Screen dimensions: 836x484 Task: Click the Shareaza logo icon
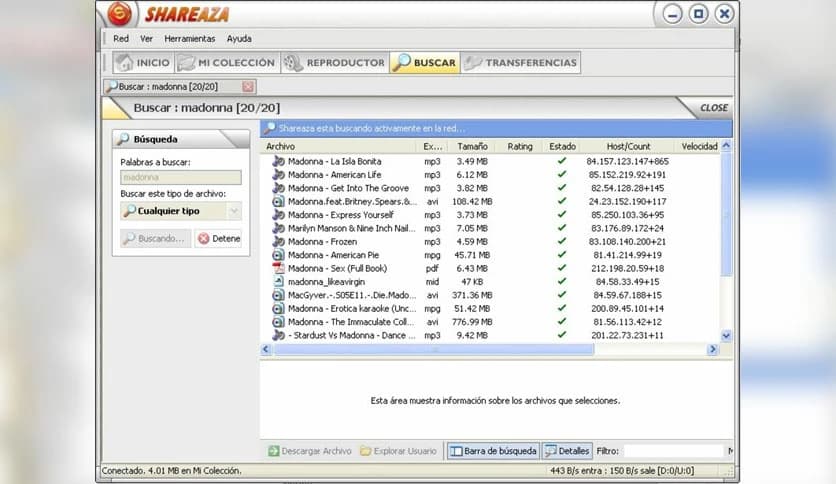[x=119, y=14]
